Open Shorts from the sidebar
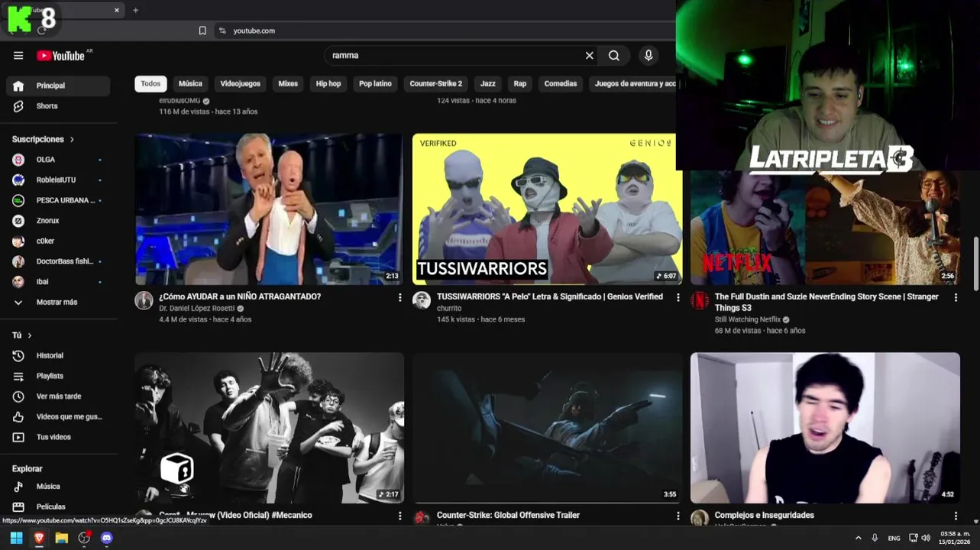This screenshot has height=550, width=980. [x=58, y=106]
